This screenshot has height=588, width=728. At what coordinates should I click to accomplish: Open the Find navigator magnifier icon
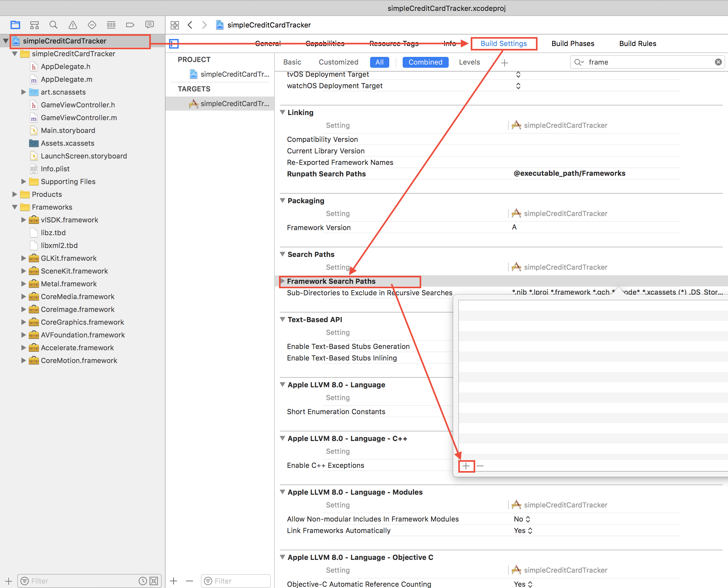[53, 25]
